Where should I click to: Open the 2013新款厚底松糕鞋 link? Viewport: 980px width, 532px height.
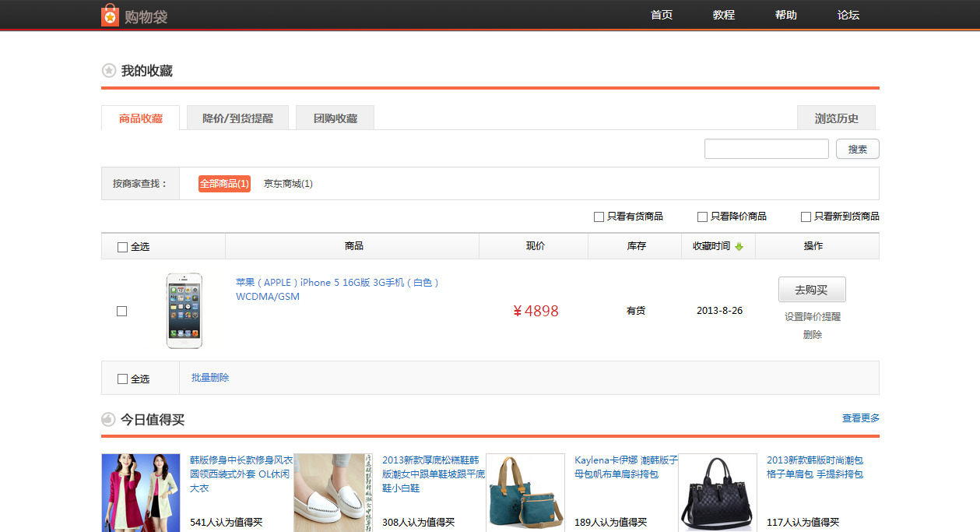click(x=434, y=474)
